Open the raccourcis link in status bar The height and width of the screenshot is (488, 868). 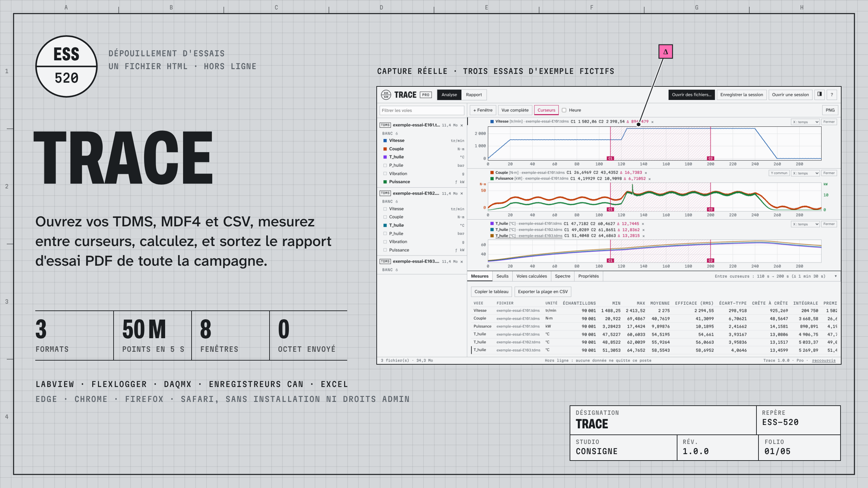(824, 361)
